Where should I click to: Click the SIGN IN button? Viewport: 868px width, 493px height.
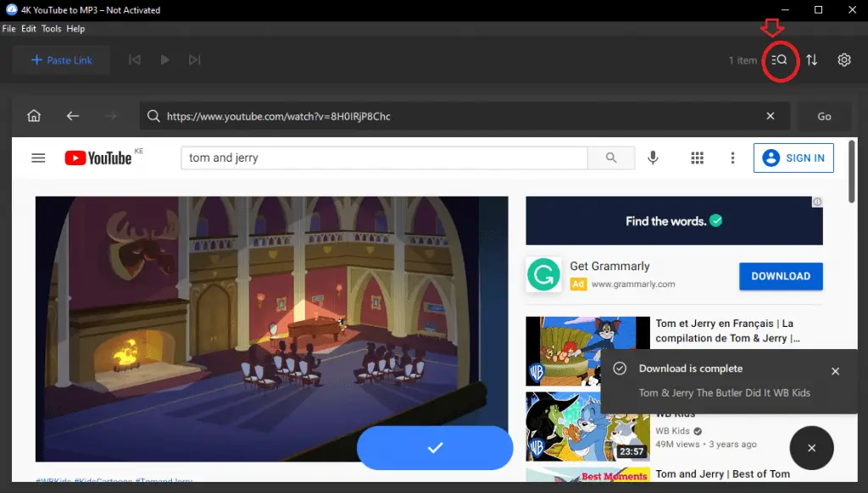point(793,158)
